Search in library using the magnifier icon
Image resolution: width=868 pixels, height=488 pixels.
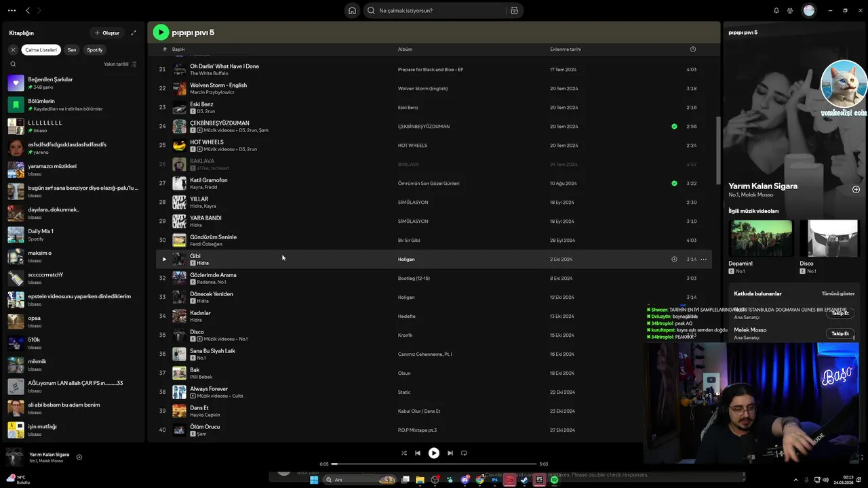pyautogui.click(x=13, y=64)
